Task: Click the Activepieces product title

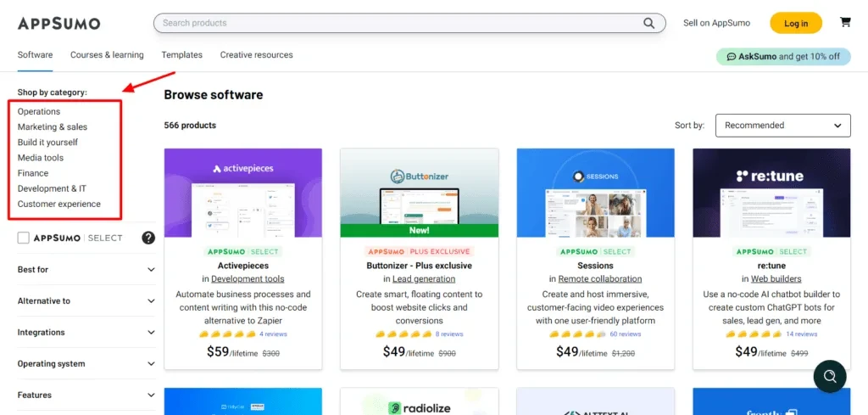Action: tap(243, 266)
